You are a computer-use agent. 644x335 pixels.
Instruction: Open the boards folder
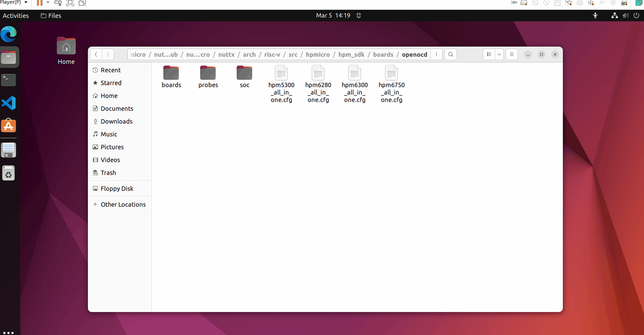click(x=171, y=77)
